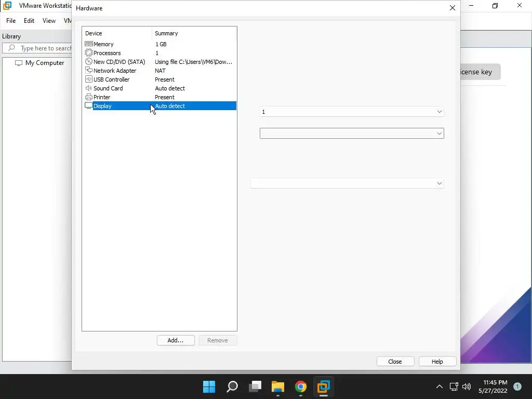532x399 pixels.
Task: Click the VMware Workstation title bar logo
Action: tap(7, 5)
